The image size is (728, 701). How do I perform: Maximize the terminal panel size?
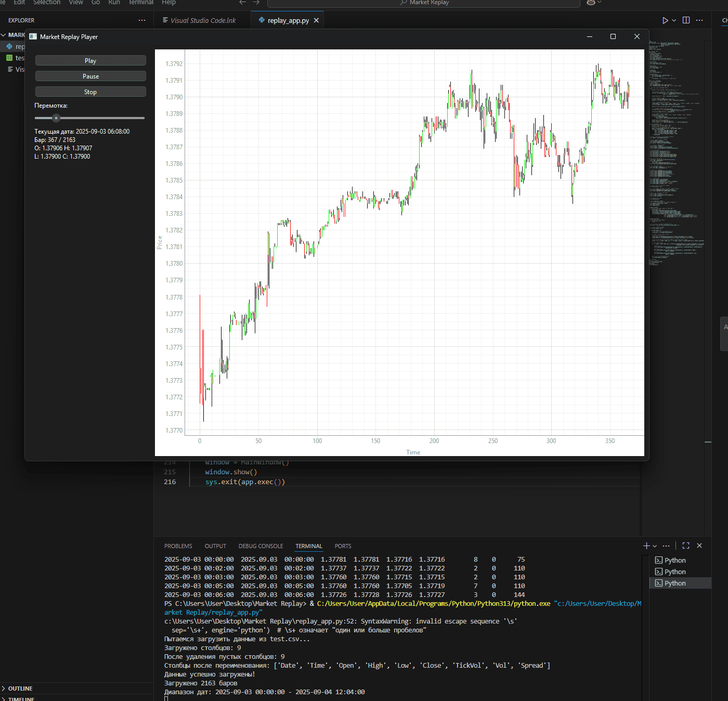pos(686,546)
